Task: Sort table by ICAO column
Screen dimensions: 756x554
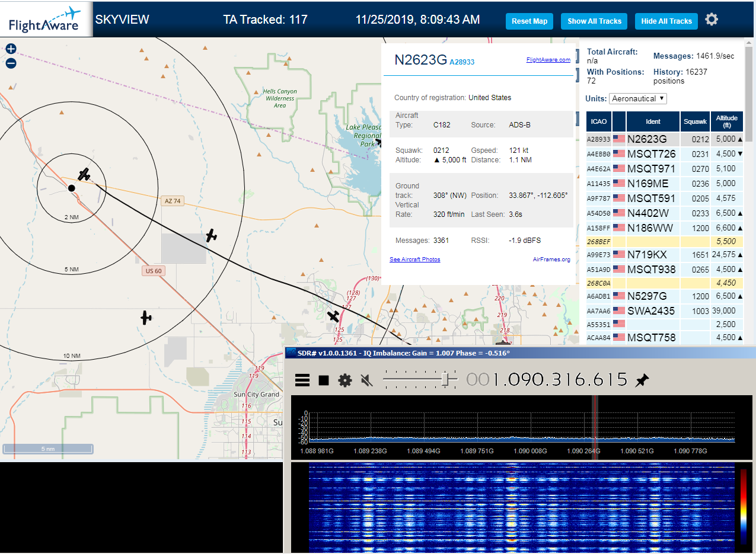Action: [599, 121]
